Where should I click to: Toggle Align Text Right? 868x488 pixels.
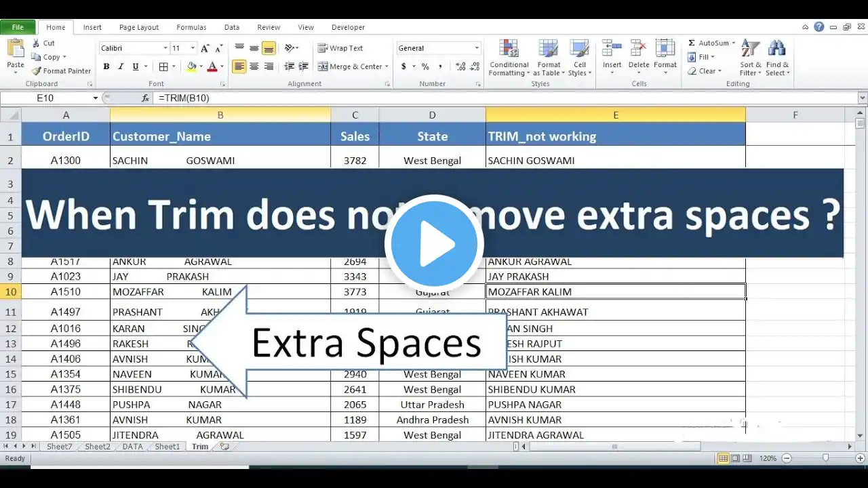(x=269, y=66)
